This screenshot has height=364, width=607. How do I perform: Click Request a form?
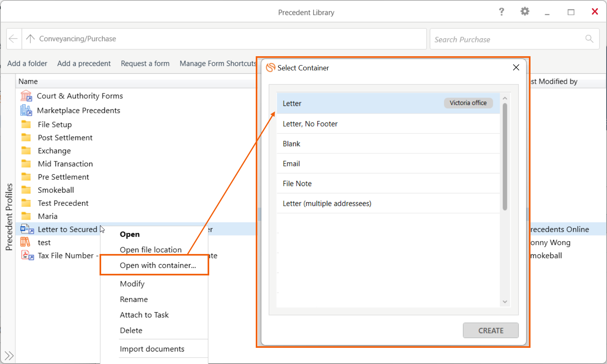tap(145, 63)
